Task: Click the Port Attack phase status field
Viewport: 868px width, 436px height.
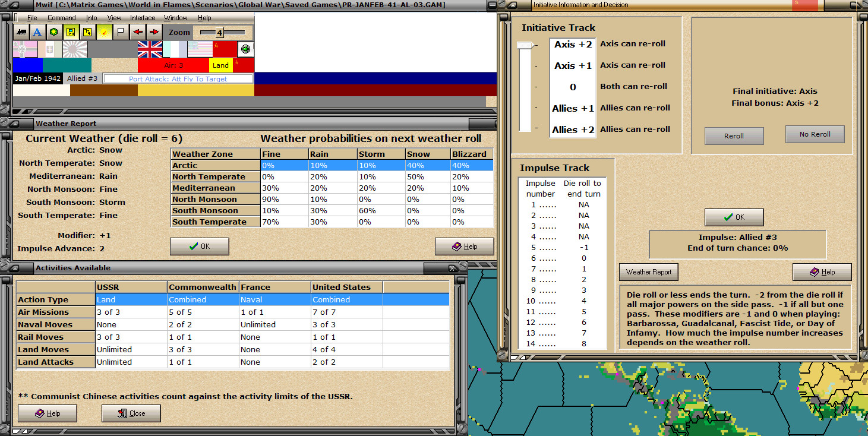Action: coord(178,78)
